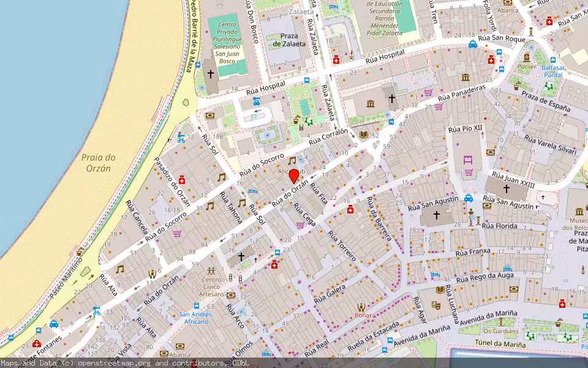Click the taxi stand icon on Rúa San Agustín
The width and height of the screenshot is (588, 368).
click(468, 198)
